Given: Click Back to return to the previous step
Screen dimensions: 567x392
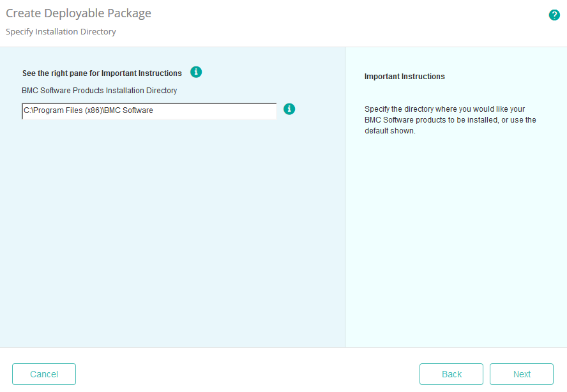Looking at the screenshot, I should pos(451,374).
